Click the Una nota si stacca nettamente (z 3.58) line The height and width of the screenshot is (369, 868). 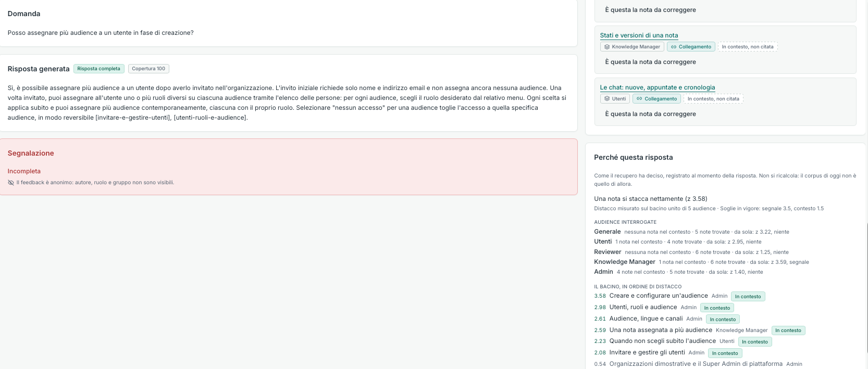651,199
